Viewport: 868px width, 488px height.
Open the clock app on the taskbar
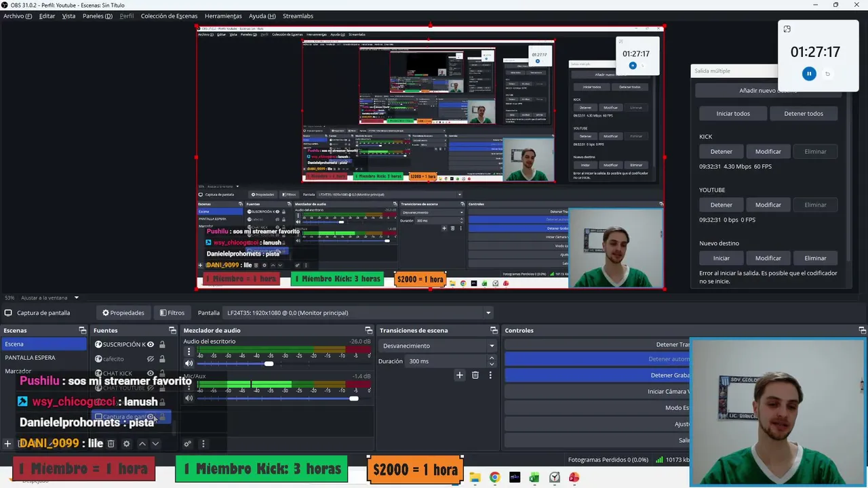click(x=555, y=477)
